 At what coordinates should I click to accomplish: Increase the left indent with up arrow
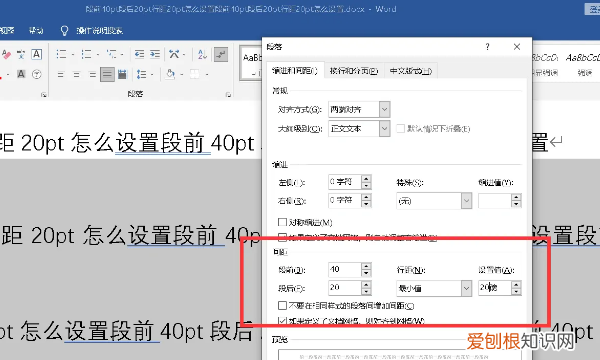pyautogui.click(x=366, y=178)
